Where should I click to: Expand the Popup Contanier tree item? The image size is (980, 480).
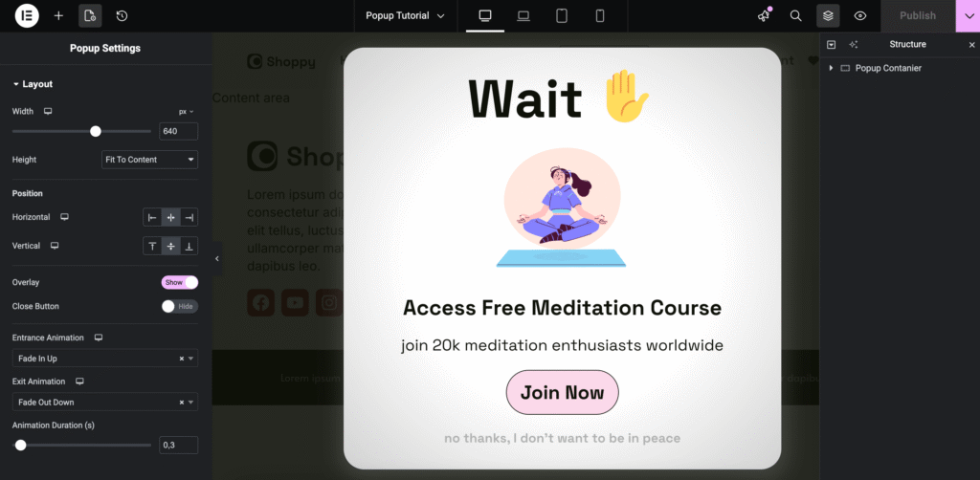(x=831, y=68)
